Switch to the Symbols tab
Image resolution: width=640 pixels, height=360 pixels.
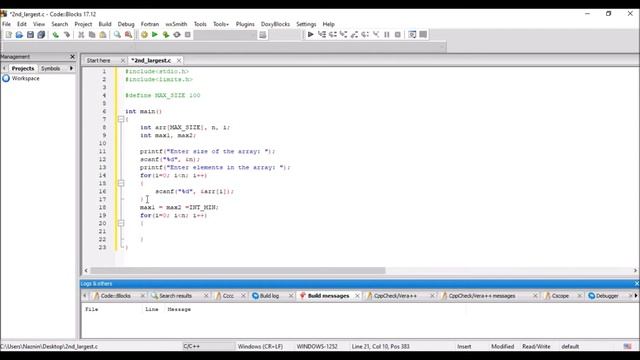click(x=51, y=69)
